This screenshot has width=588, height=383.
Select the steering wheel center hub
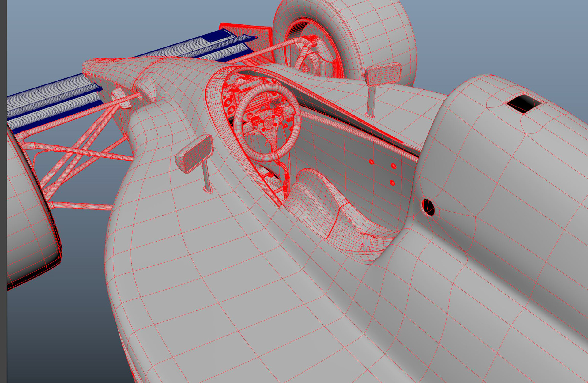(x=268, y=123)
